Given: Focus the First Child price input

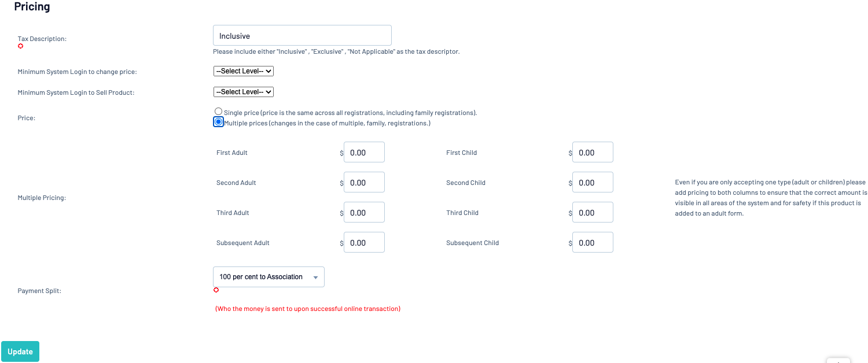Looking at the screenshot, I should (593, 153).
